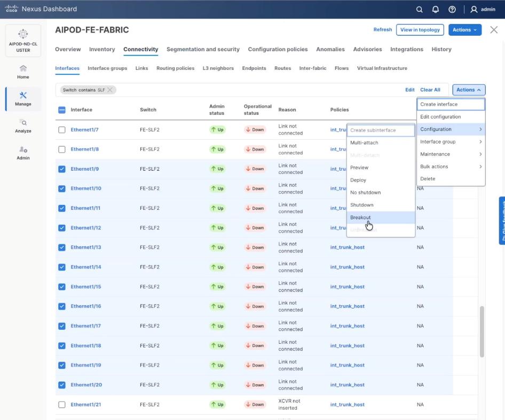Image resolution: width=505 pixels, height=420 pixels.
Task: Check the Ethernet1/7 row checkbox
Action: click(62, 130)
